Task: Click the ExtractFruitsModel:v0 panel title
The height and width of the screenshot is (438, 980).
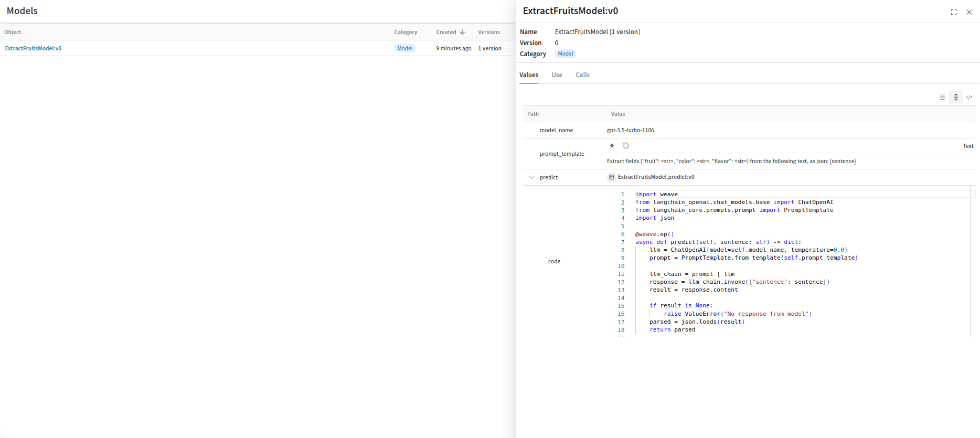Action: tap(570, 11)
